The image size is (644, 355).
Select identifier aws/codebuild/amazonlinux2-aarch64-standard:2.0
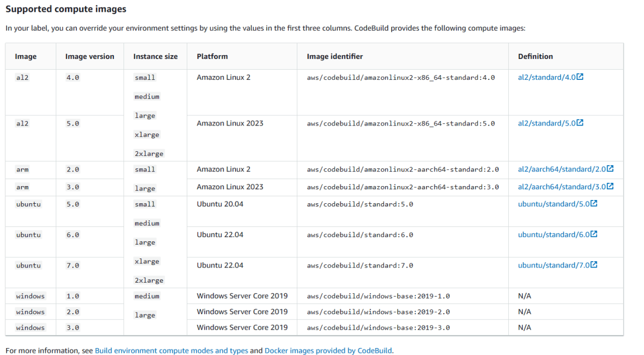[403, 169]
